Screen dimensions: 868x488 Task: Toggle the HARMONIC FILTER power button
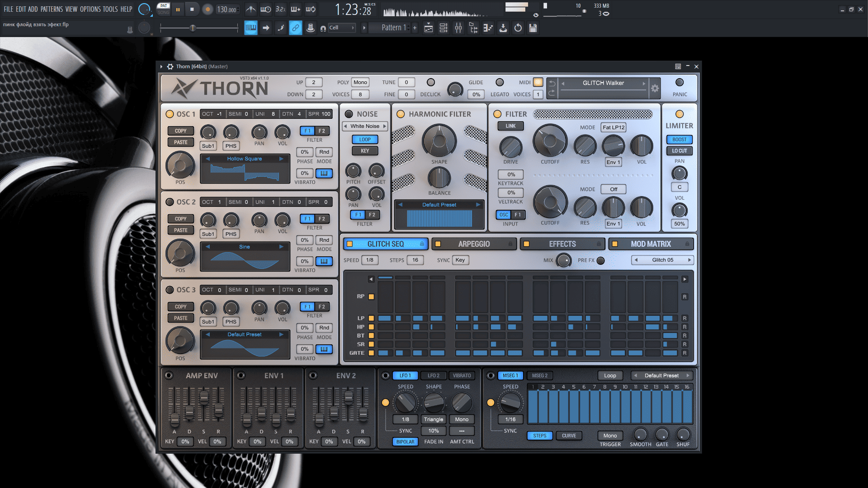tap(401, 114)
